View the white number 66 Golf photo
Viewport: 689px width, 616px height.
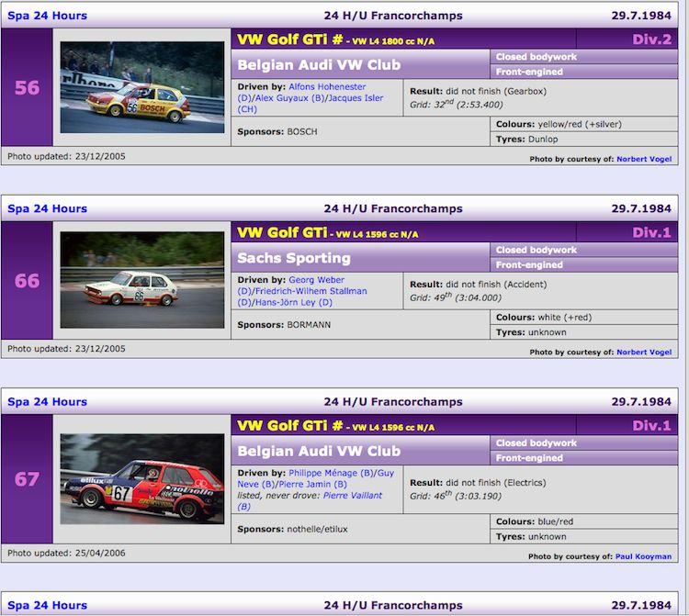141,280
